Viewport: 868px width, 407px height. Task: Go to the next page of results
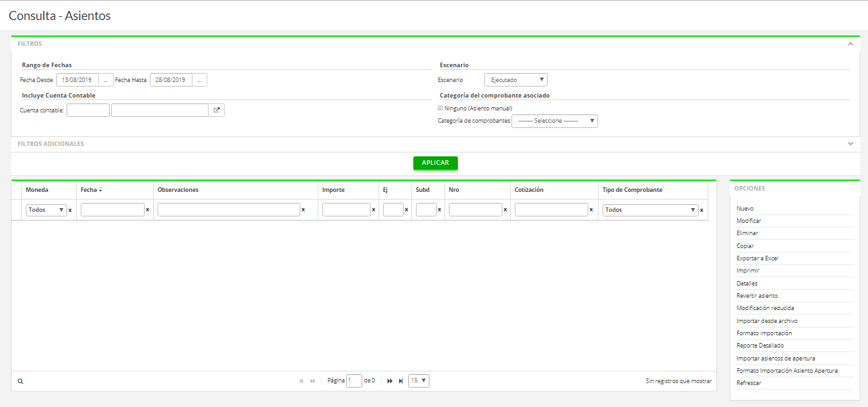[390, 381]
